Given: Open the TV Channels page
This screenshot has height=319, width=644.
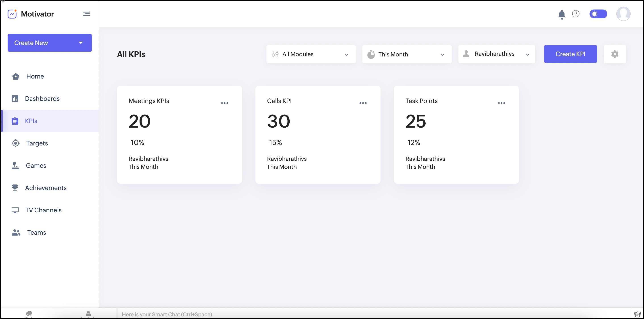Looking at the screenshot, I should pyautogui.click(x=43, y=210).
